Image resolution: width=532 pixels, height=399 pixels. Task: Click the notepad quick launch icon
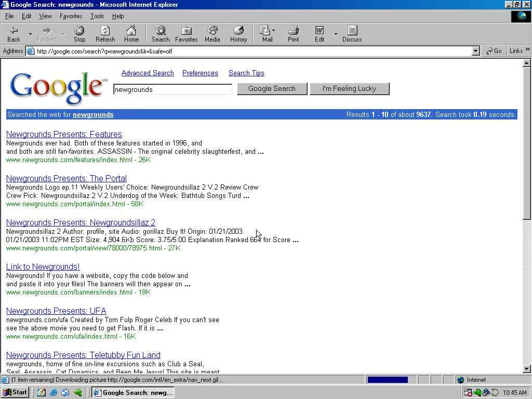tap(42, 393)
